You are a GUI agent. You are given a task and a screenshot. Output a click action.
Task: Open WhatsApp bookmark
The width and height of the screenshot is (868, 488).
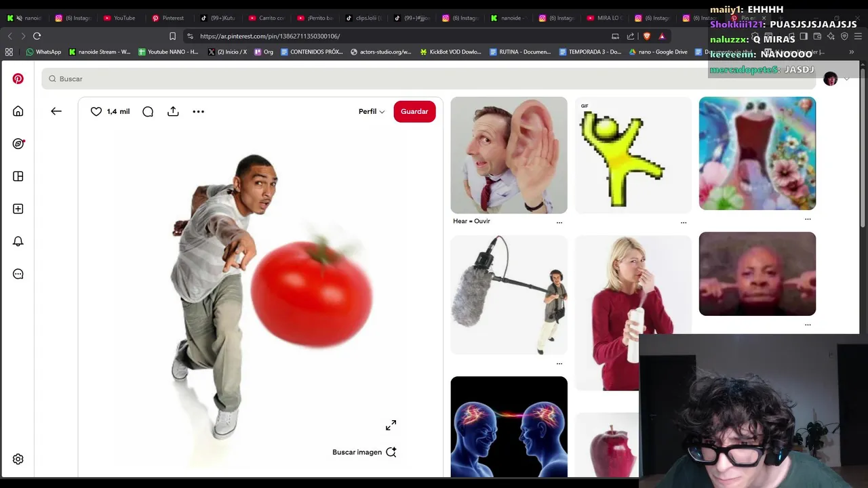point(43,52)
